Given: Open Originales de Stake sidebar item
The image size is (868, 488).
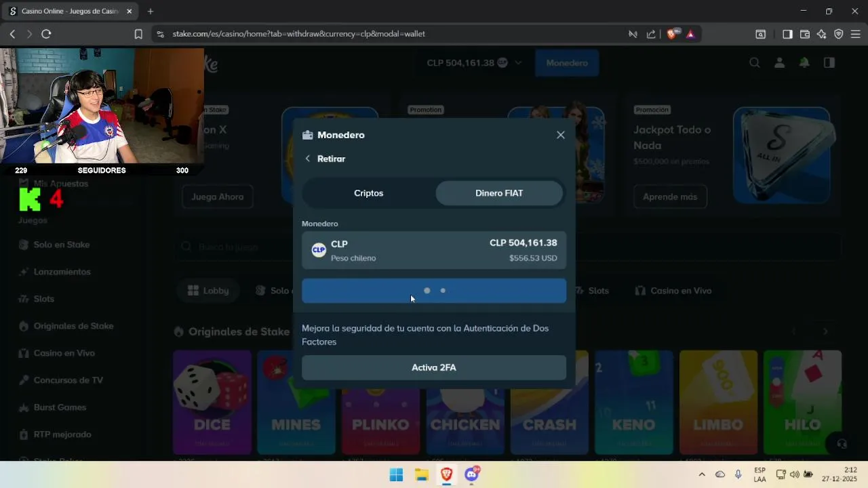Looking at the screenshot, I should pyautogui.click(x=73, y=326).
